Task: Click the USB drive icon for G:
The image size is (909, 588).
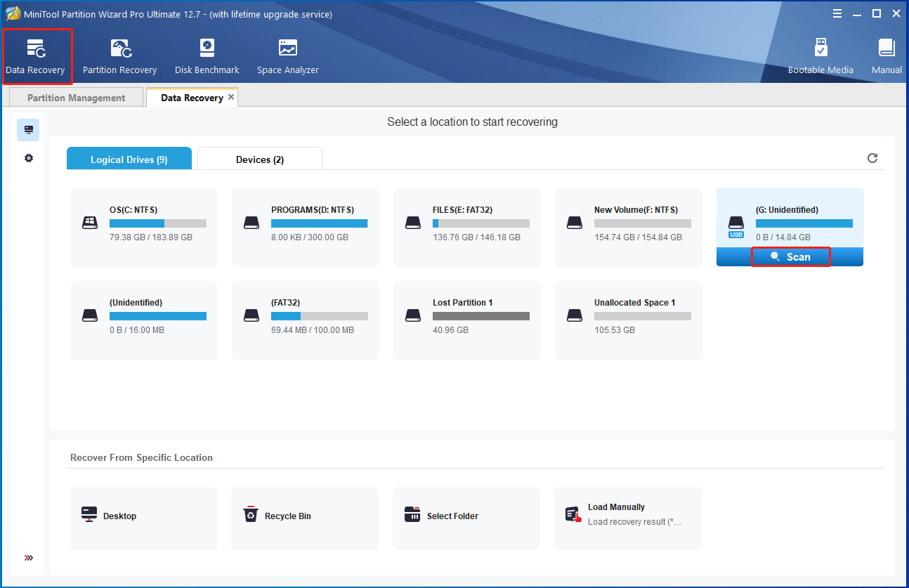Action: [736, 226]
